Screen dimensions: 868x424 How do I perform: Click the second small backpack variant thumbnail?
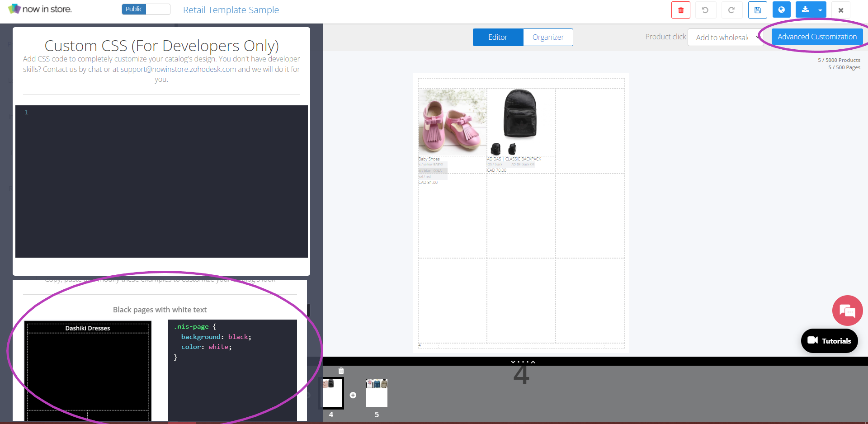(512, 149)
